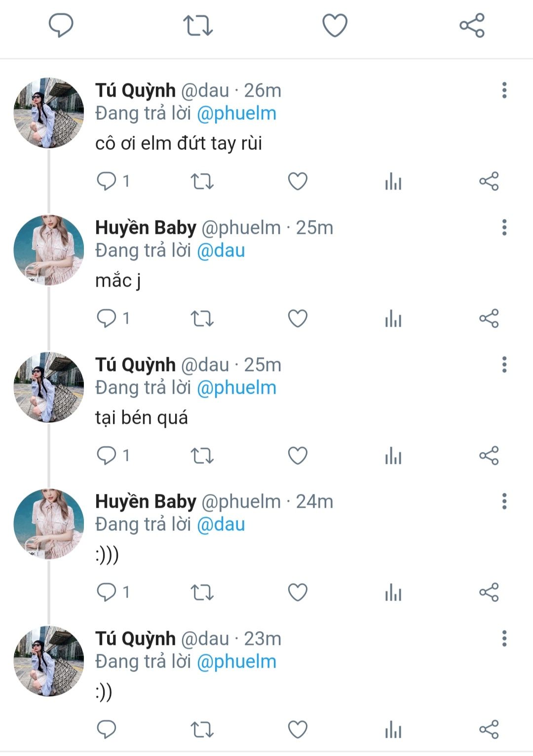This screenshot has height=756, width=533.
Task: Like the "tại bén quá" tweet
Action: coord(298,455)
